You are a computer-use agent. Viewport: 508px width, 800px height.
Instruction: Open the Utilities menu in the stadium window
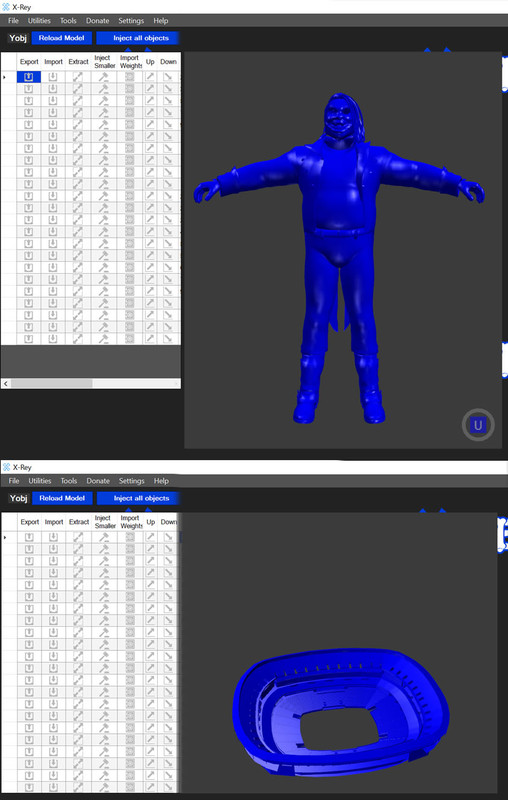coord(40,481)
